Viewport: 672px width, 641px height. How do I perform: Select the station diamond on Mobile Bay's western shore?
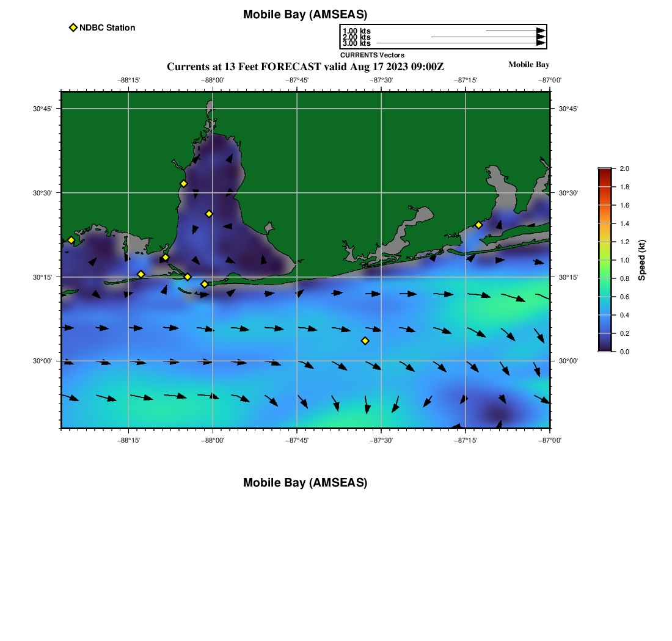[183, 184]
